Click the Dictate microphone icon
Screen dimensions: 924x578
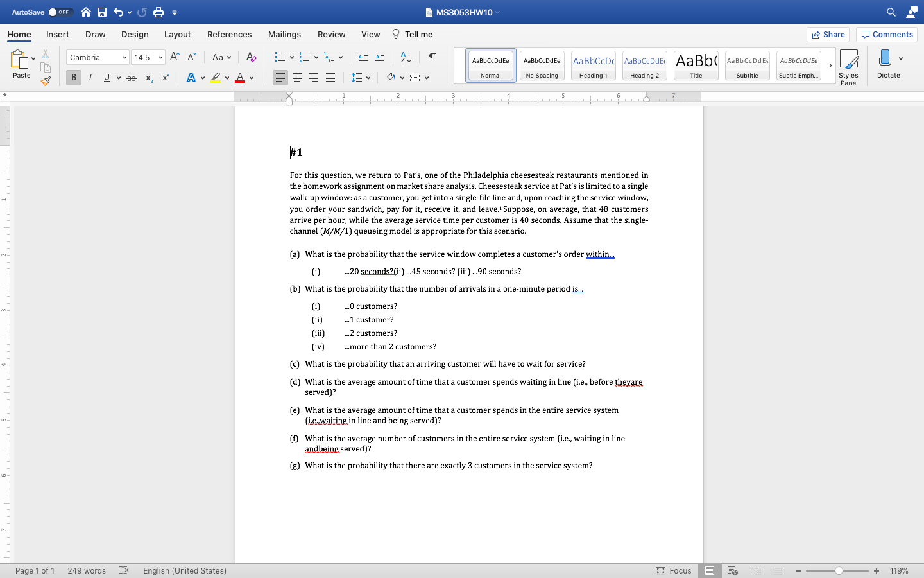(886, 59)
